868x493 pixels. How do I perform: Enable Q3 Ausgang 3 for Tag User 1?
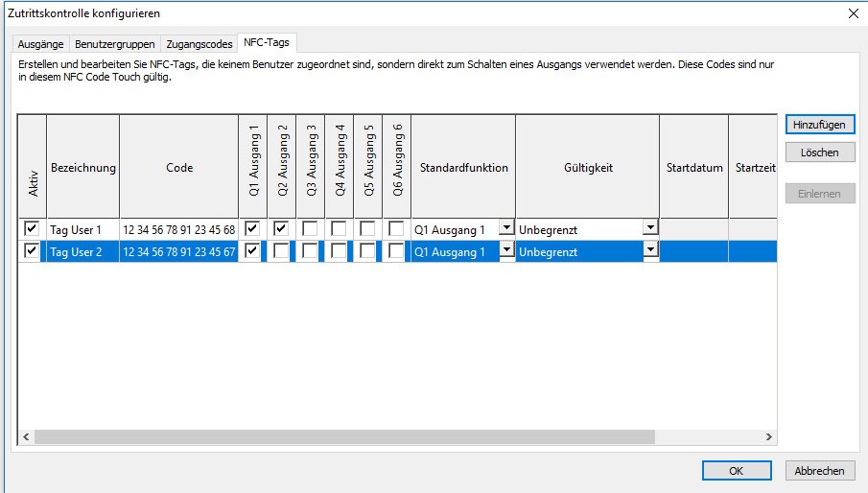tap(310, 228)
